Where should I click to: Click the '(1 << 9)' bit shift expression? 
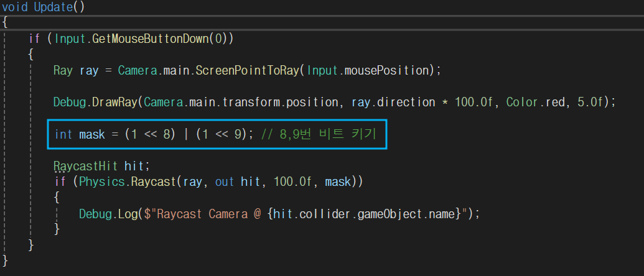221,134
